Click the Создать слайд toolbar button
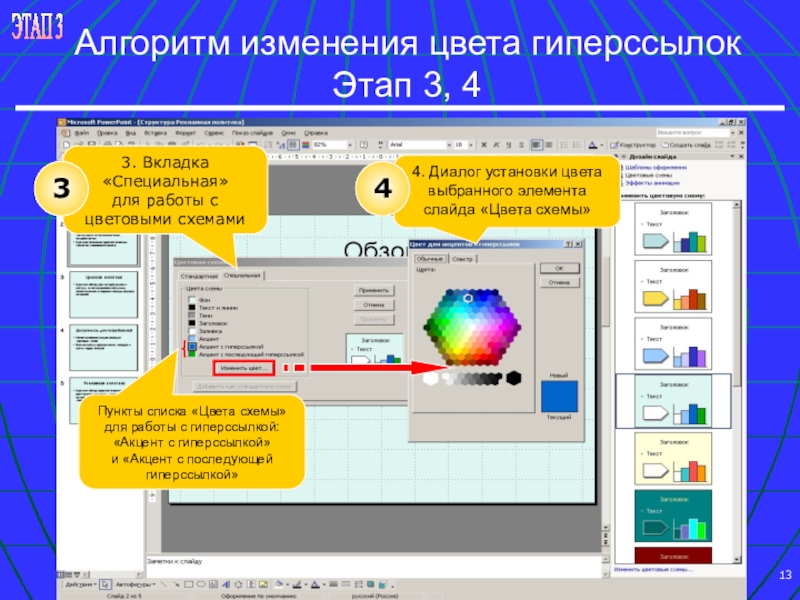The image size is (800, 600). pos(686,145)
